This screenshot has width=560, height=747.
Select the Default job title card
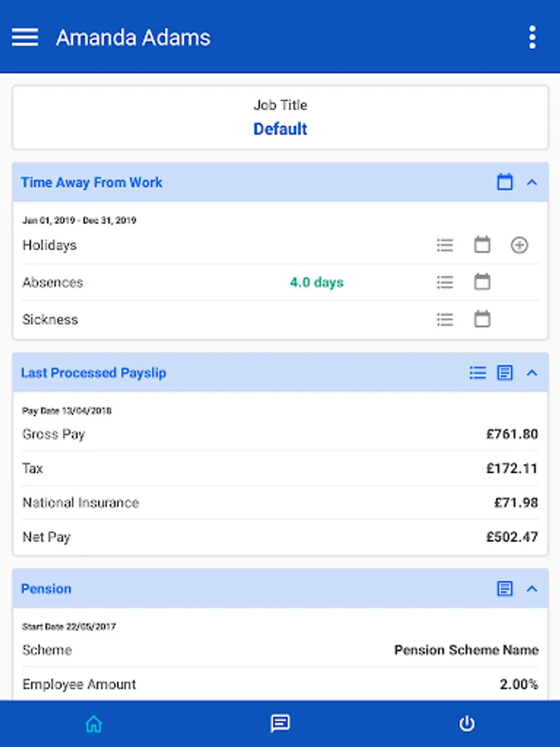[280, 118]
